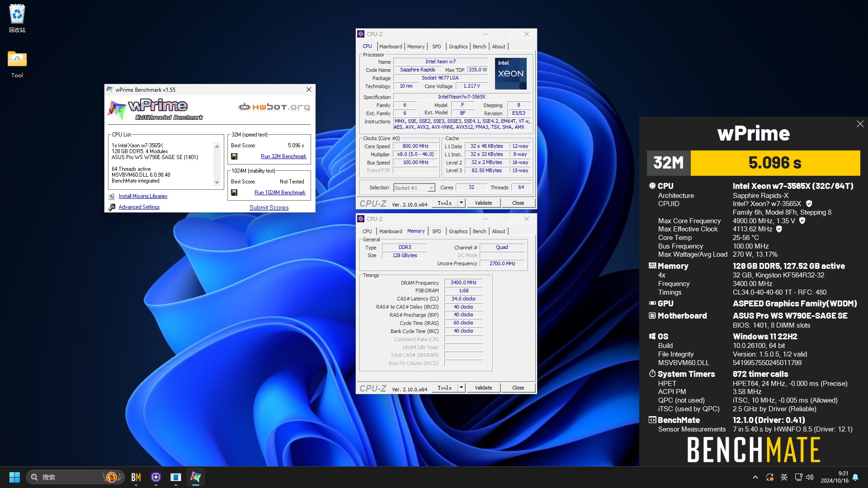The width and height of the screenshot is (868, 488).
Task: Click the Max TDP 335.0 W value
Action: coord(477,70)
